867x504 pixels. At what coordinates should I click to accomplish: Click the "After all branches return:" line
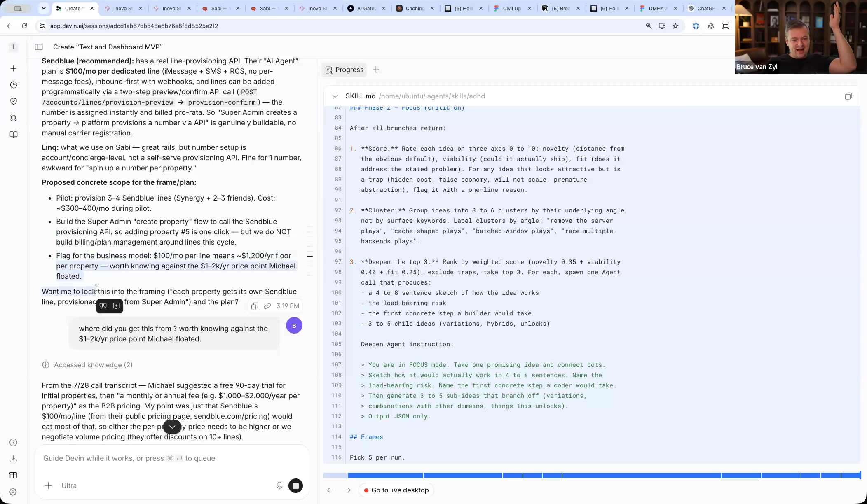click(x=398, y=128)
